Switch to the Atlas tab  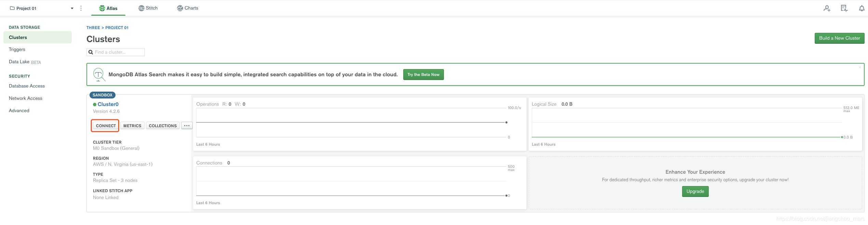click(x=108, y=8)
